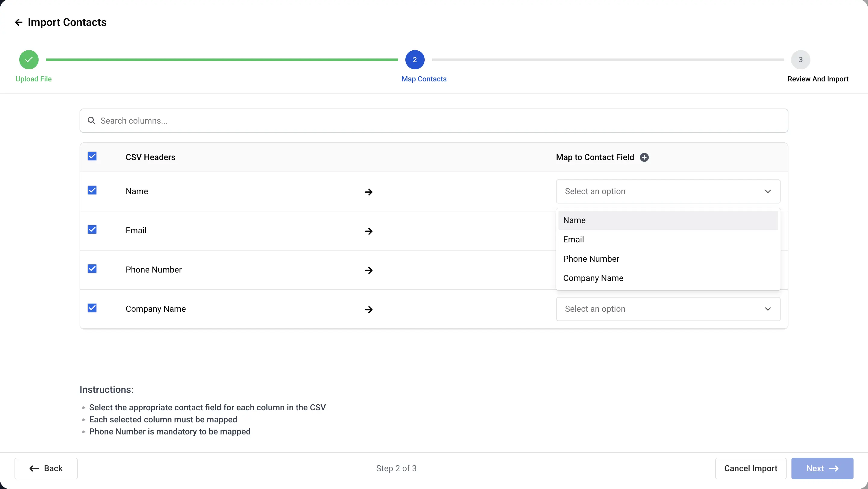Uncheck the Email column checkbox

click(92, 229)
